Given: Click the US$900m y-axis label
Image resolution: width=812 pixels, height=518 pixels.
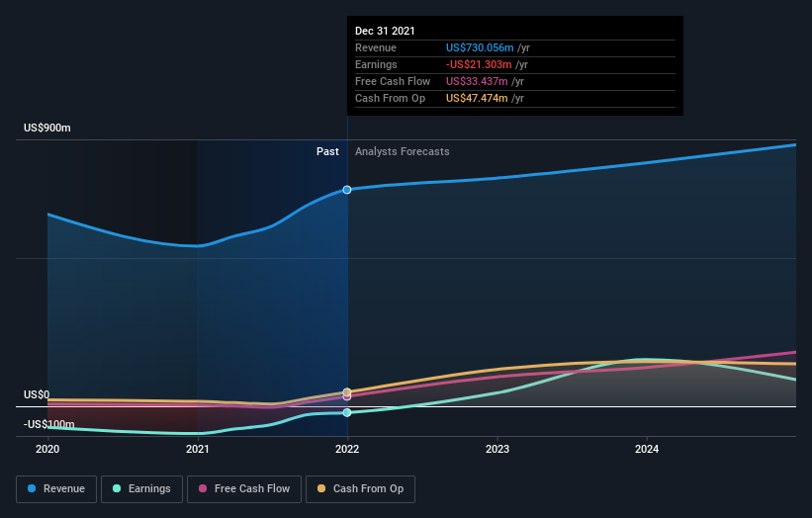Looking at the screenshot, I should (47, 128).
